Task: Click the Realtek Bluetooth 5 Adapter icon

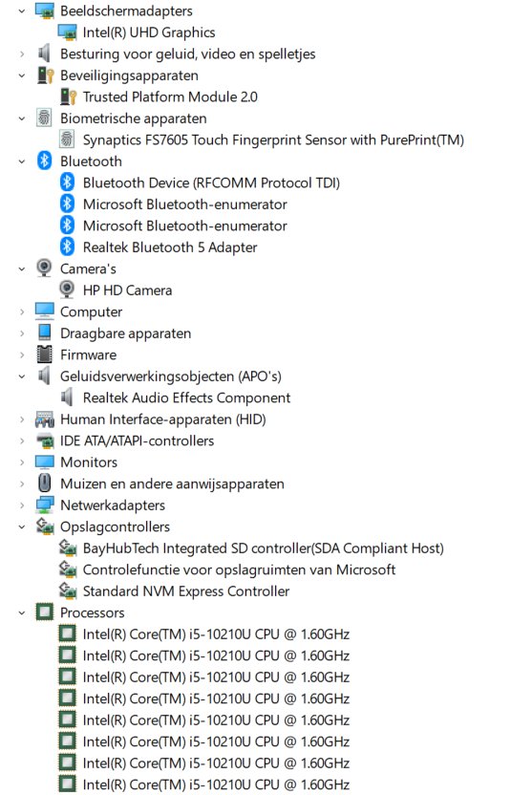Action: point(67,247)
